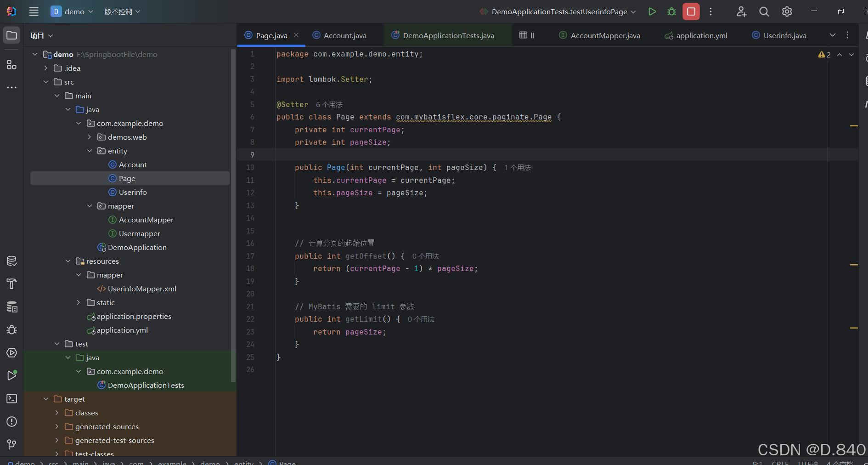Collapse the entity package folder
Viewport: 868px width, 465px height.
[90, 151]
